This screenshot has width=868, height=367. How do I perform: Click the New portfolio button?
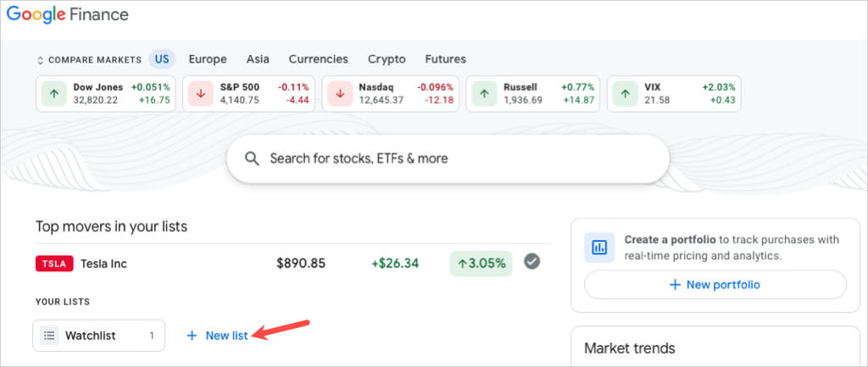tap(715, 285)
